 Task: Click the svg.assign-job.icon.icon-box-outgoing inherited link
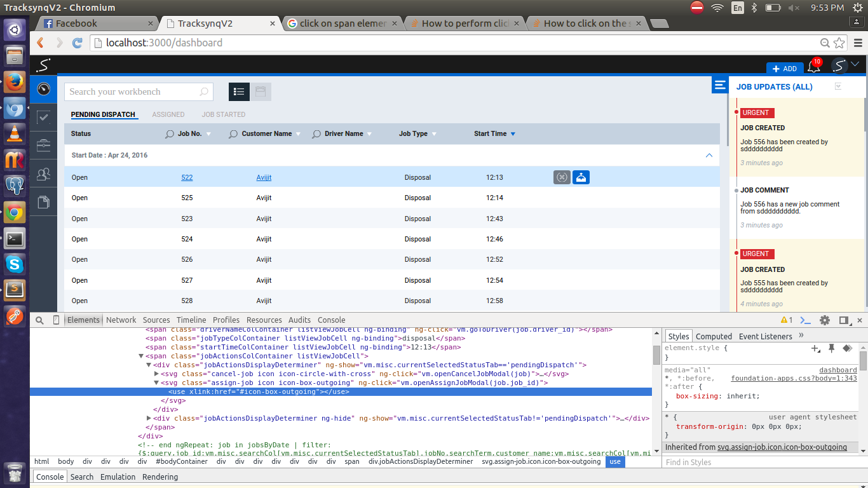(x=782, y=447)
